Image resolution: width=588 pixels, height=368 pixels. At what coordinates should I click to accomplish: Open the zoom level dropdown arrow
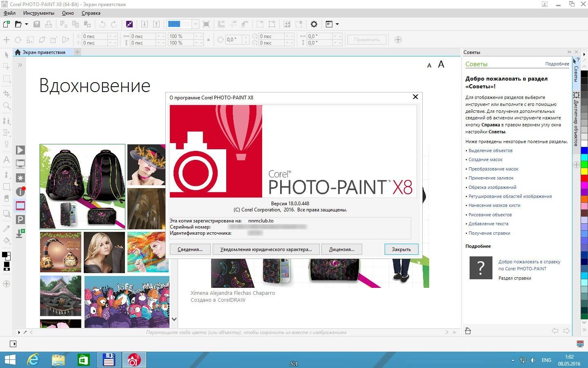coord(195,24)
